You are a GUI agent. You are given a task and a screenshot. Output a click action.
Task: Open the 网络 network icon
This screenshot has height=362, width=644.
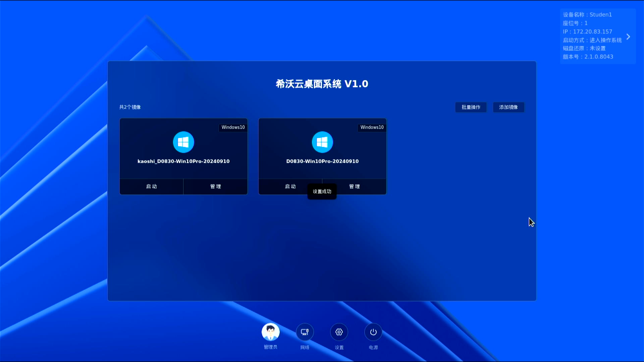pyautogui.click(x=305, y=332)
